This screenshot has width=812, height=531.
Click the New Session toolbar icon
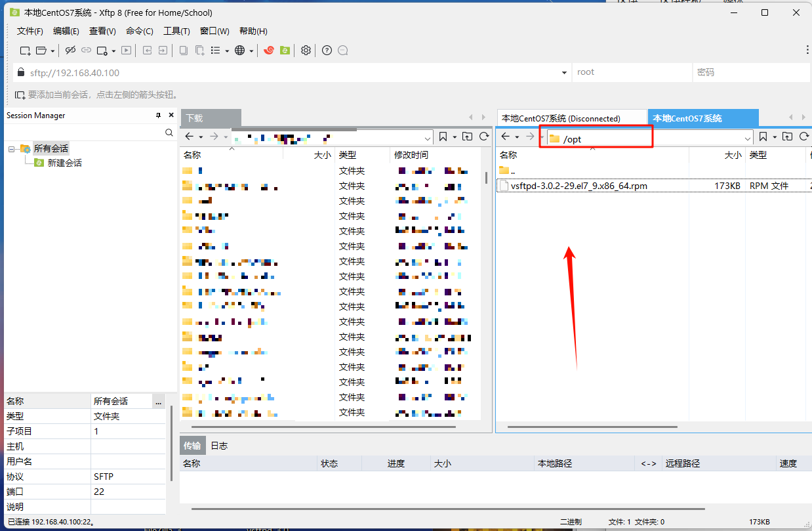click(x=24, y=51)
